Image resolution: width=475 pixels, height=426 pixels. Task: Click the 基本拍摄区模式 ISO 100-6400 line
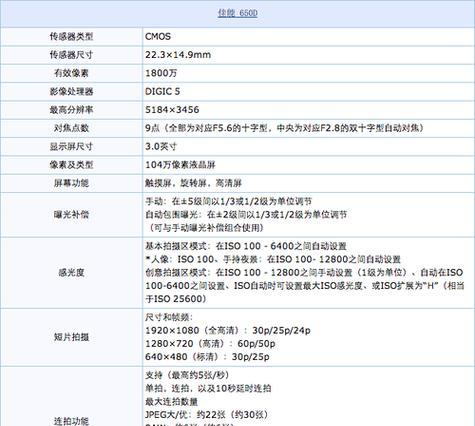(246, 246)
